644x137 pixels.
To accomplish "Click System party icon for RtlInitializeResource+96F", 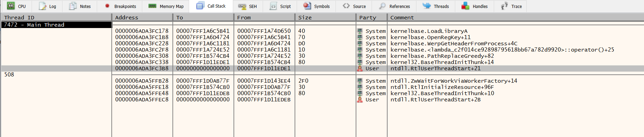I will click(360, 87).
